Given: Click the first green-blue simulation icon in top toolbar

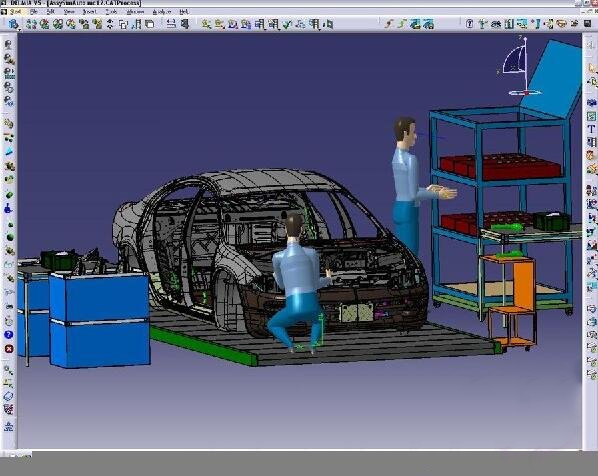Looking at the screenshot, I should (x=416, y=24).
